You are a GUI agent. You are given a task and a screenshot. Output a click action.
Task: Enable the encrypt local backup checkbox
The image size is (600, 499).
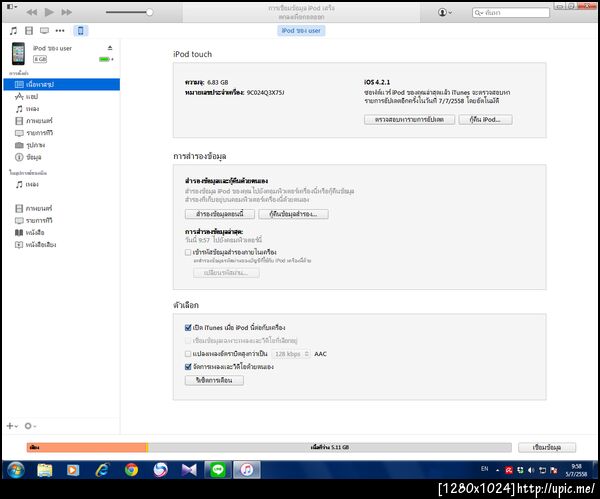coord(188,252)
